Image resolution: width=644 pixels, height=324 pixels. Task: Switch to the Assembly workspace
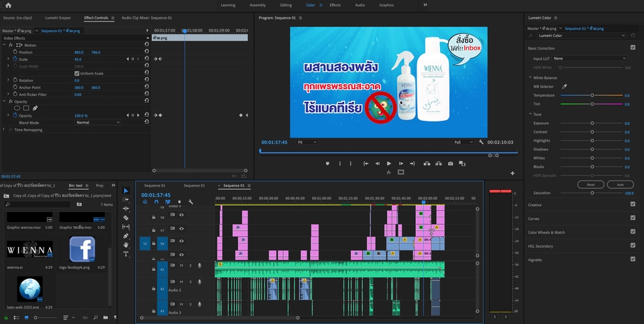(x=258, y=5)
